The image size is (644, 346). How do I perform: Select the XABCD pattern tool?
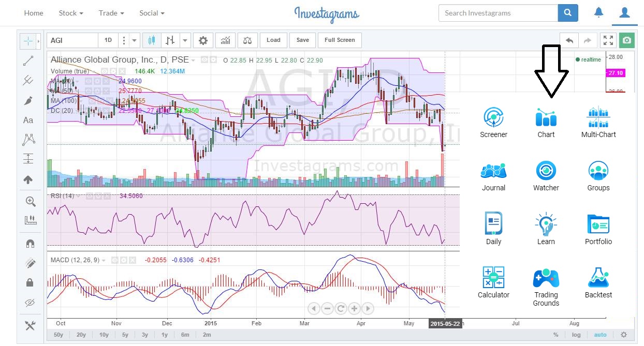pos(28,140)
